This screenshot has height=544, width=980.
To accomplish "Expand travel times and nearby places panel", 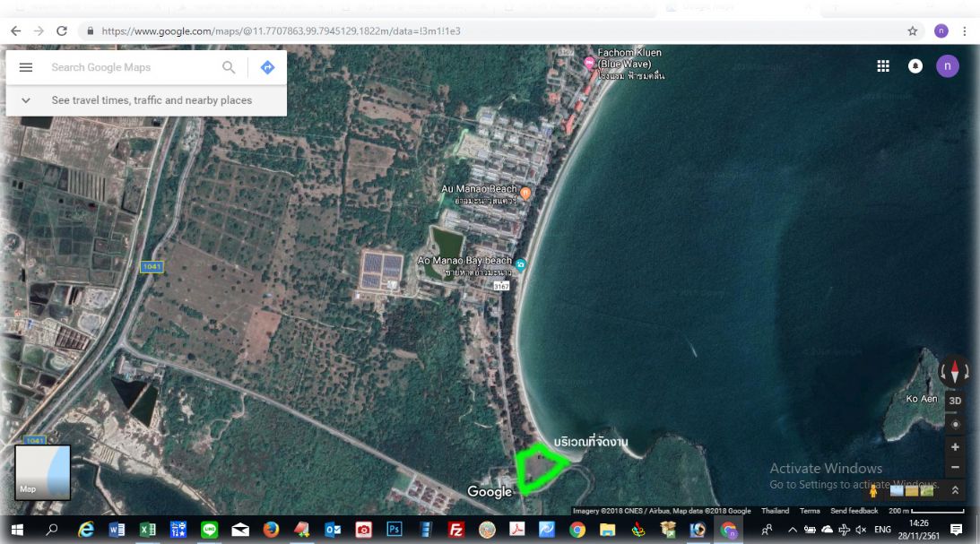I will point(26,100).
